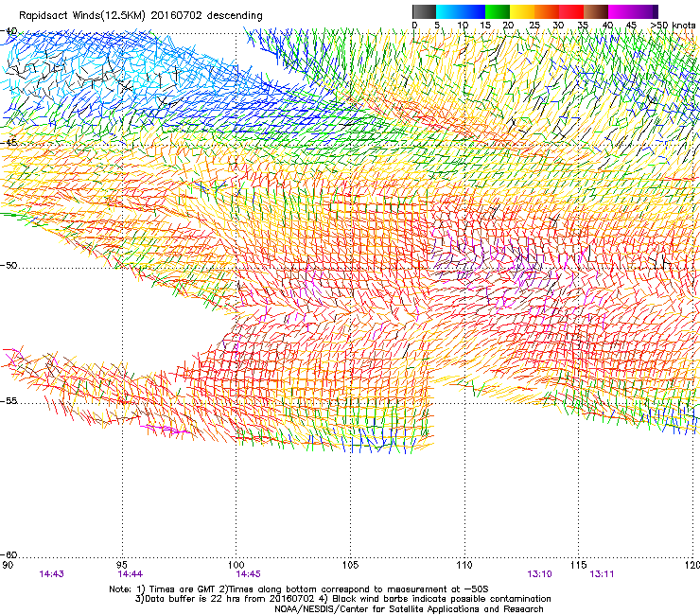Image resolution: width=700 pixels, height=615 pixels.
Task: Click the 'Data buffer is 22 hrs' note line
Action: pyautogui.click(x=343, y=599)
